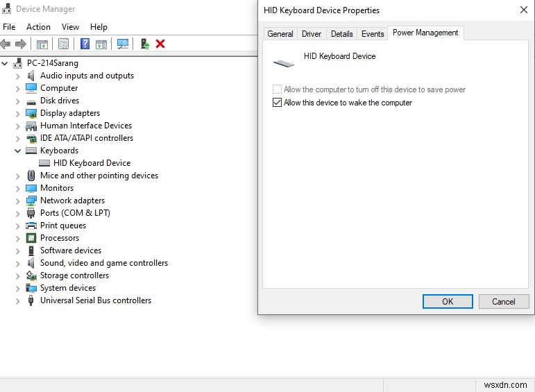Click Cancel in keyboard properties dialog
535x392 pixels.
coord(504,302)
